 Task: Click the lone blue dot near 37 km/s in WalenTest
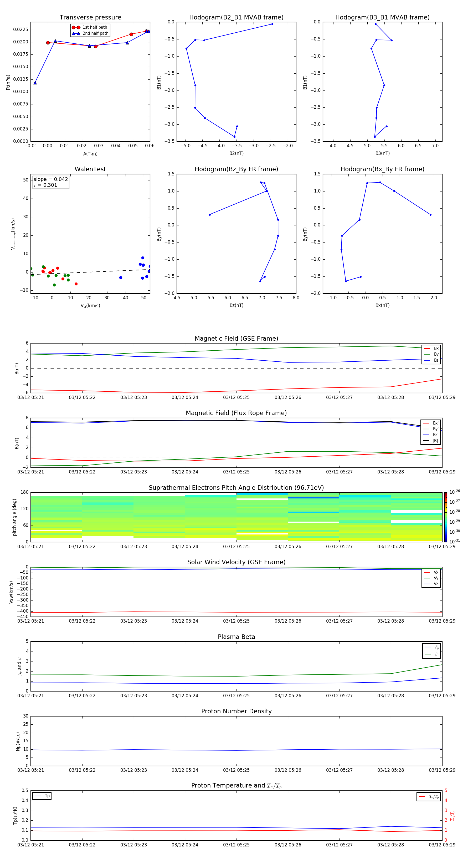(121, 278)
